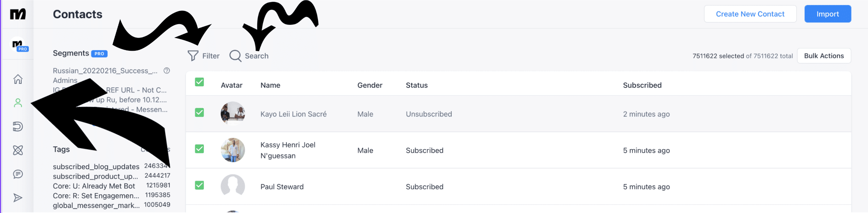Click the help icon beside Russian segment
The height and width of the screenshot is (213, 868).
click(167, 71)
